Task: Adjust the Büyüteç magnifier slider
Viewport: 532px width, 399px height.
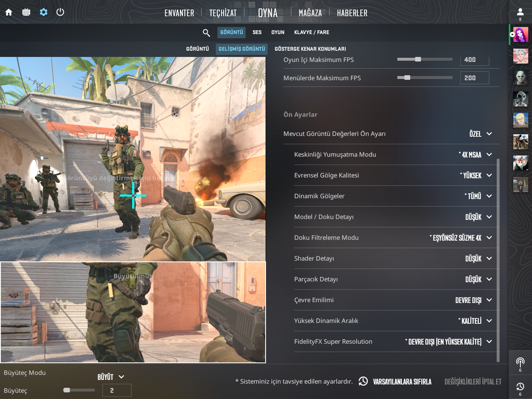Action: click(79, 390)
